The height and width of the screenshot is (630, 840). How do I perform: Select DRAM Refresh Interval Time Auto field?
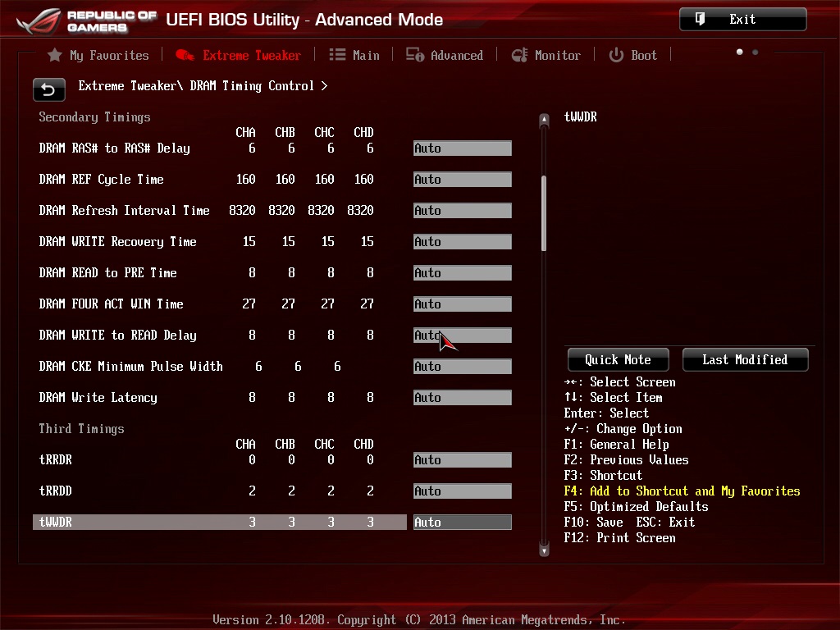463,211
